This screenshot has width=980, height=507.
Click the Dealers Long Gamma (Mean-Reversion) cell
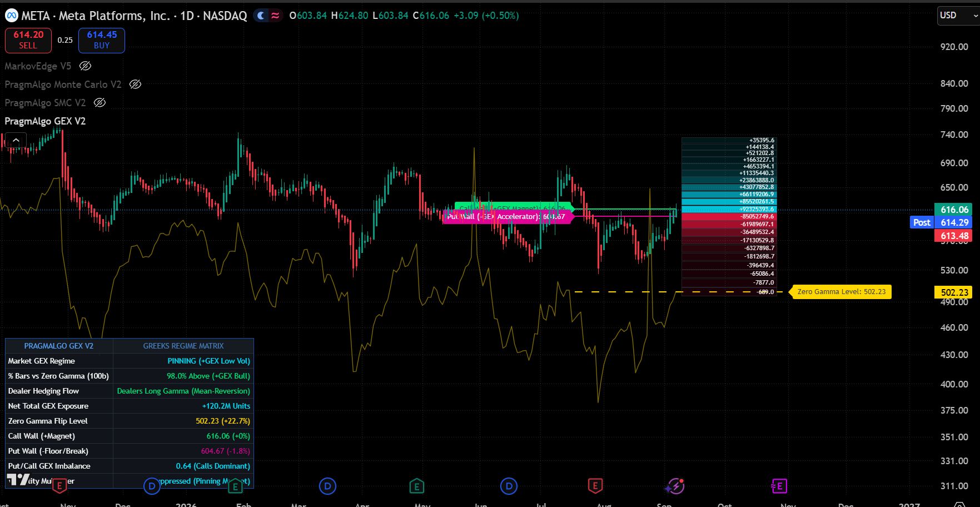pyautogui.click(x=183, y=391)
